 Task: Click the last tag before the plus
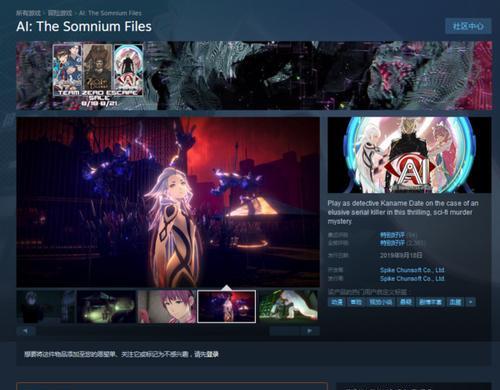tap(455, 302)
